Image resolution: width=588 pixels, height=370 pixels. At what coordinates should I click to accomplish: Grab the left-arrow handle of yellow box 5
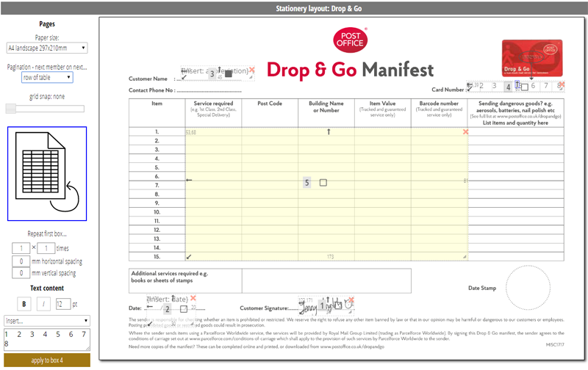pos(189,180)
